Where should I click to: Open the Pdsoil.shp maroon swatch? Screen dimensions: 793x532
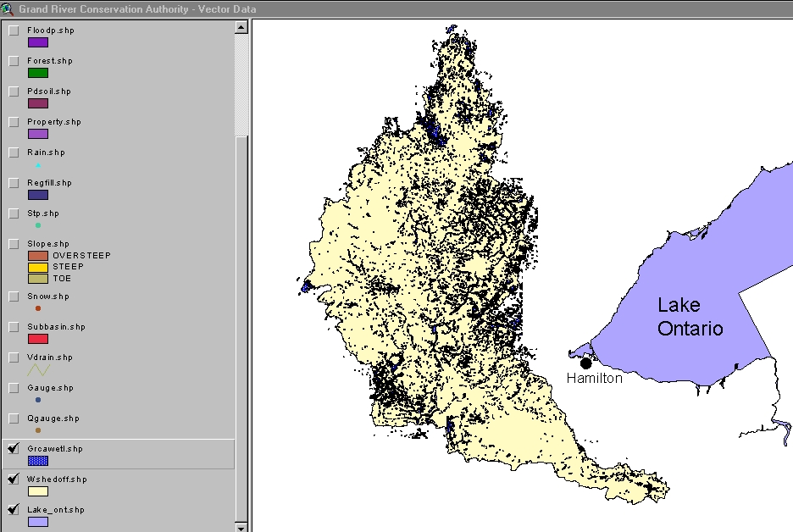coord(38,103)
